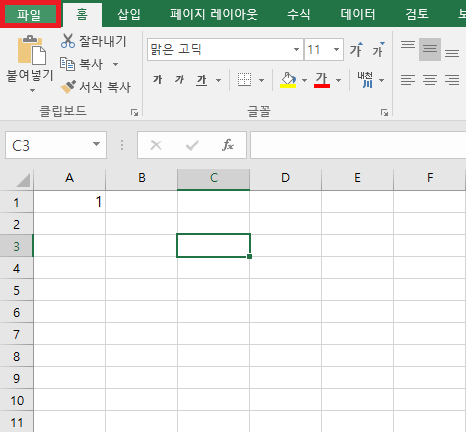Open the 검토 ribbon tab
466x432 pixels.
417,14
